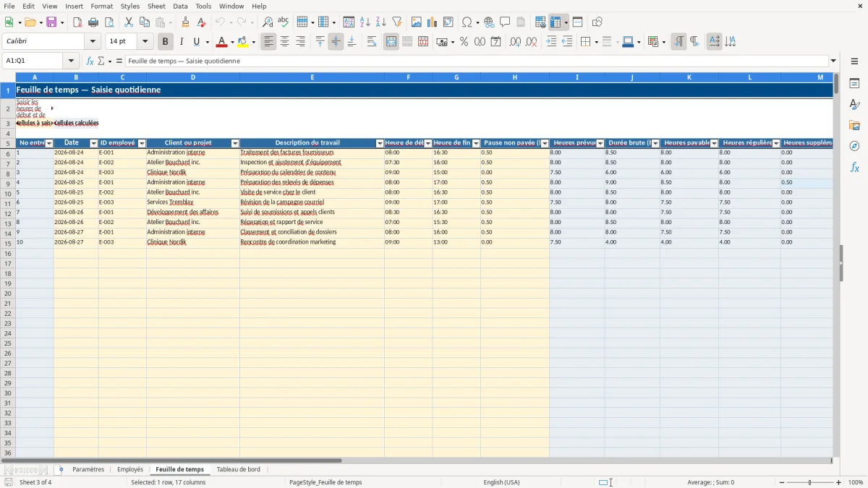868x488 pixels.
Task: Toggle Italic formatting
Action: pos(181,42)
